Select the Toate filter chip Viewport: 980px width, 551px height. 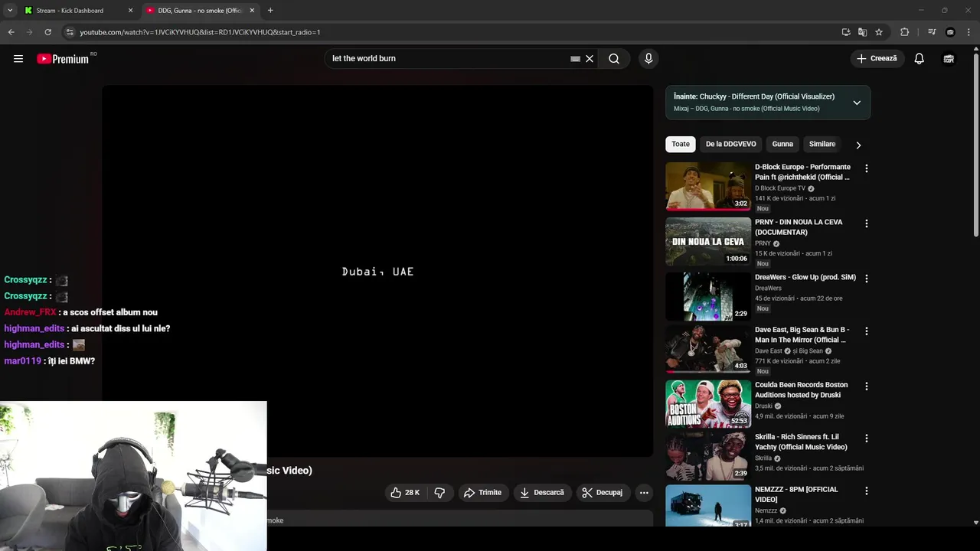(681, 144)
